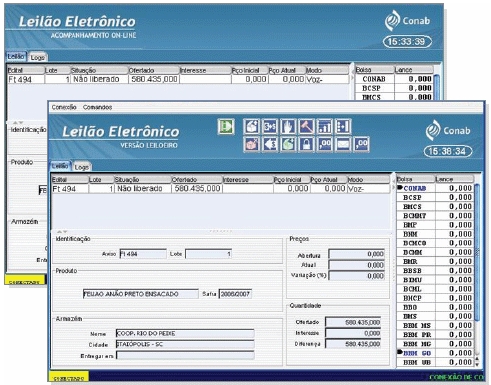
Task: Click the Nome field COOP. RIO DO PEIXE
Action: pyautogui.click(x=185, y=333)
